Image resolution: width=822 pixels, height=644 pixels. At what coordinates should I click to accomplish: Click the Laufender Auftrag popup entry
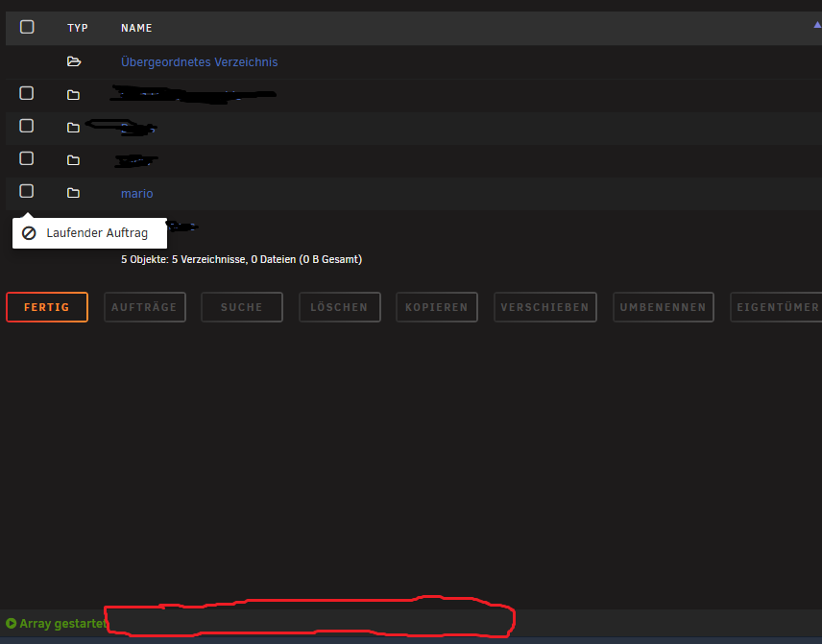(x=89, y=233)
